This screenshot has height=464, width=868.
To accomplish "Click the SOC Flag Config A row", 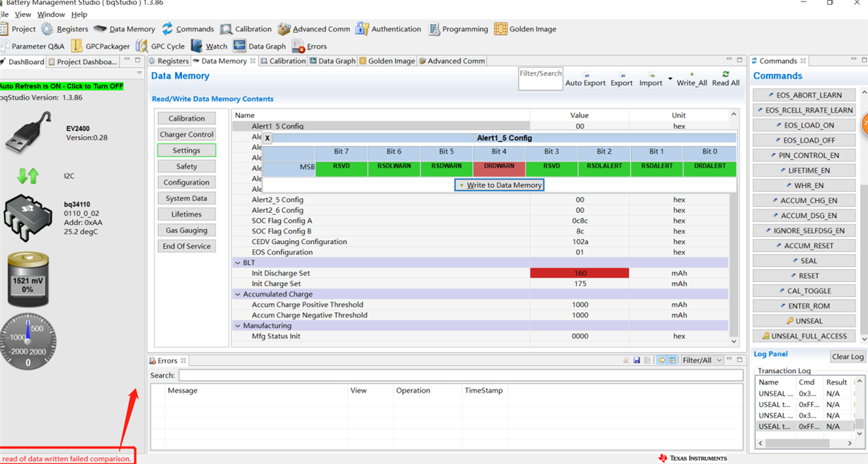I will 480,221.
